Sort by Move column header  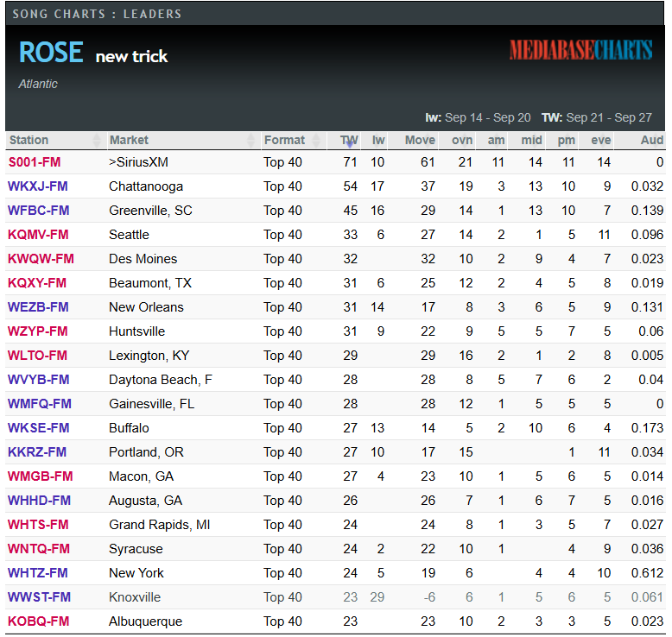[x=413, y=140]
